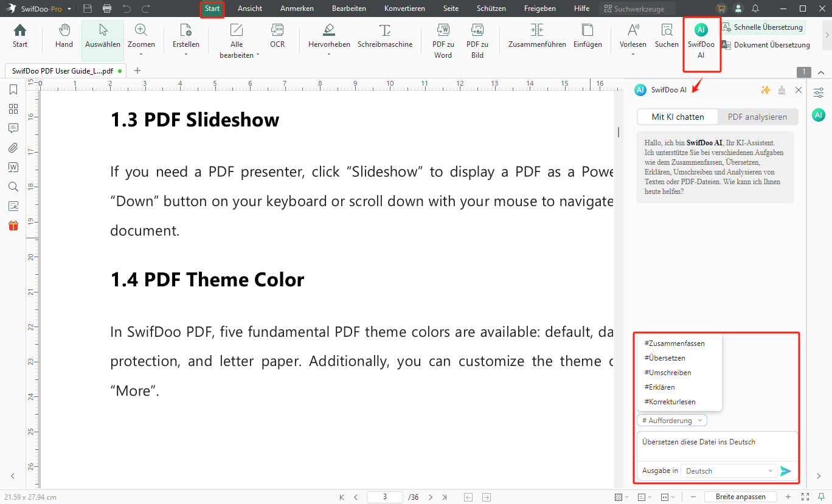Click Dokument Übersetzung button

766,44
